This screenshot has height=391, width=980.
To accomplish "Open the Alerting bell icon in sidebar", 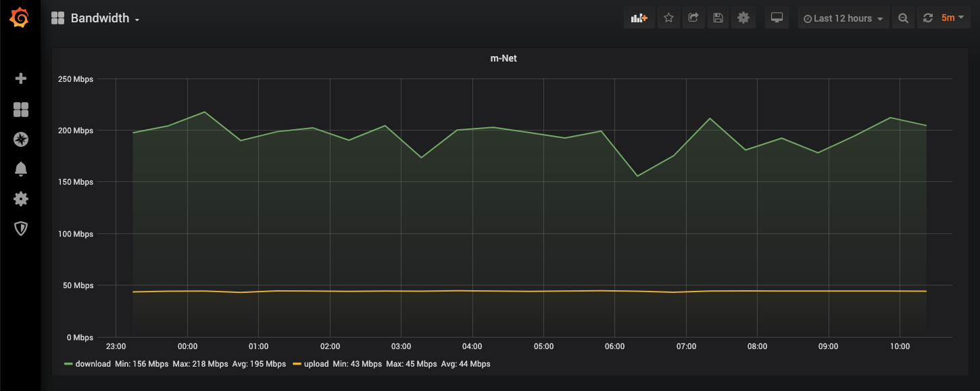I will pos(21,169).
